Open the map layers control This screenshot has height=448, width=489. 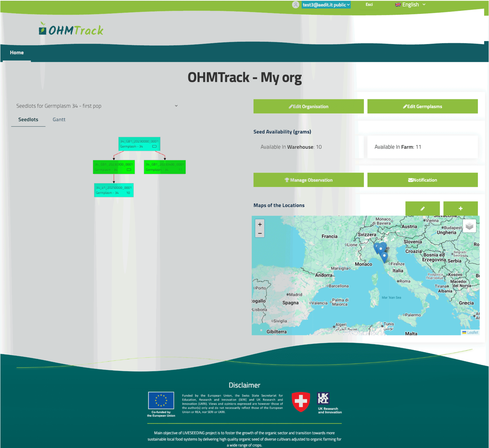469,226
